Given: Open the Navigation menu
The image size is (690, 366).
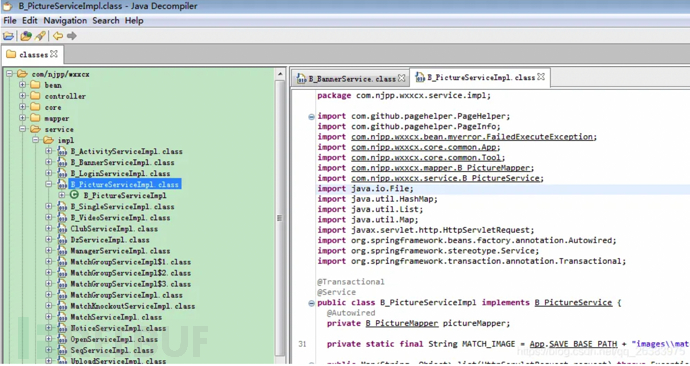Looking at the screenshot, I should pyautogui.click(x=65, y=21).
